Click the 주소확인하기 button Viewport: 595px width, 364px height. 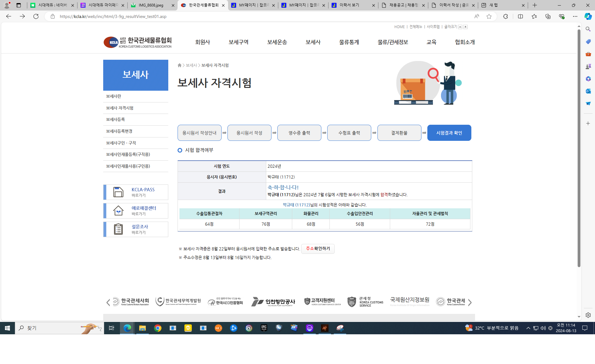[318, 249]
